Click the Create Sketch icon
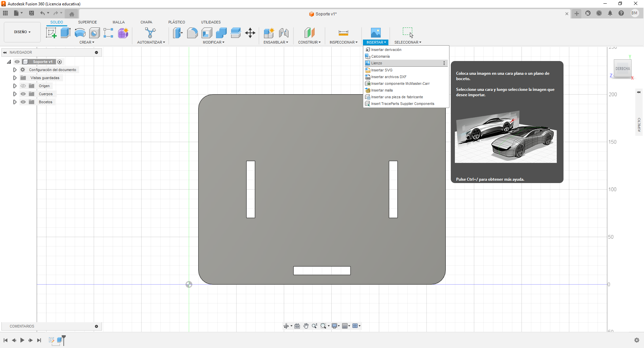The image size is (644, 348). [x=51, y=33]
